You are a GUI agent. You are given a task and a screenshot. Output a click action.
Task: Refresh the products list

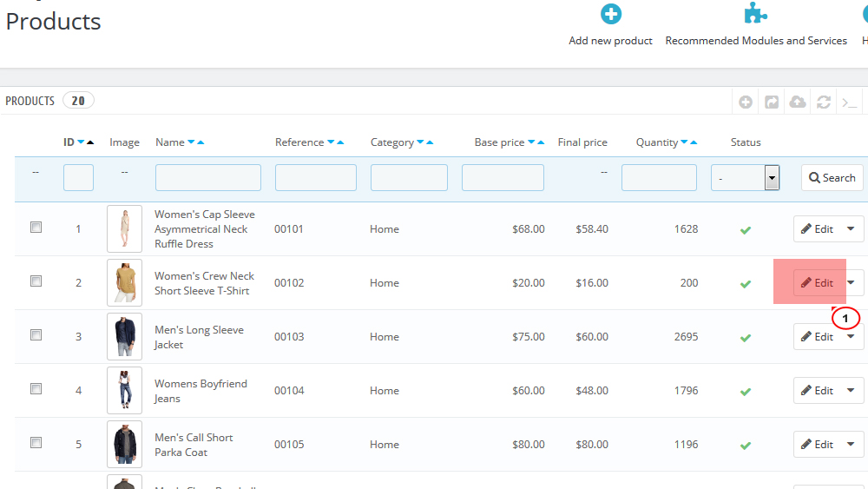point(823,102)
